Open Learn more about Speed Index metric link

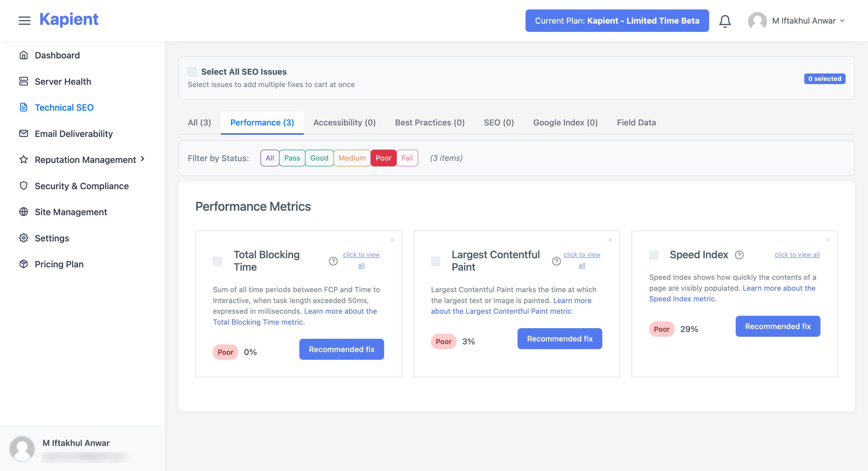(x=732, y=293)
